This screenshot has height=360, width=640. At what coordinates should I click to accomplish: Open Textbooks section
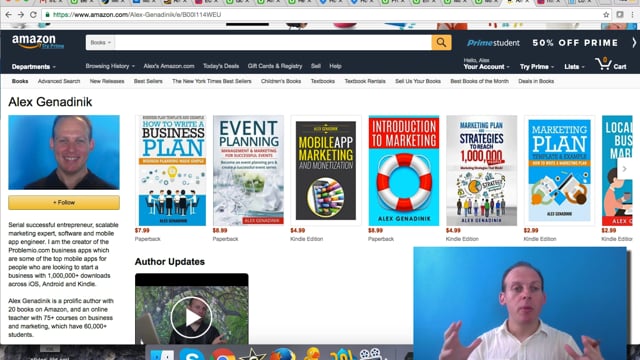(x=322, y=81)
